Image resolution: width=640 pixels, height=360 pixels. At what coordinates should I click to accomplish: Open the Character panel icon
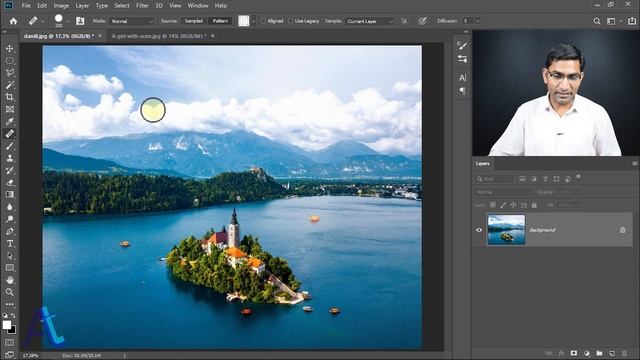pos(462,78)
